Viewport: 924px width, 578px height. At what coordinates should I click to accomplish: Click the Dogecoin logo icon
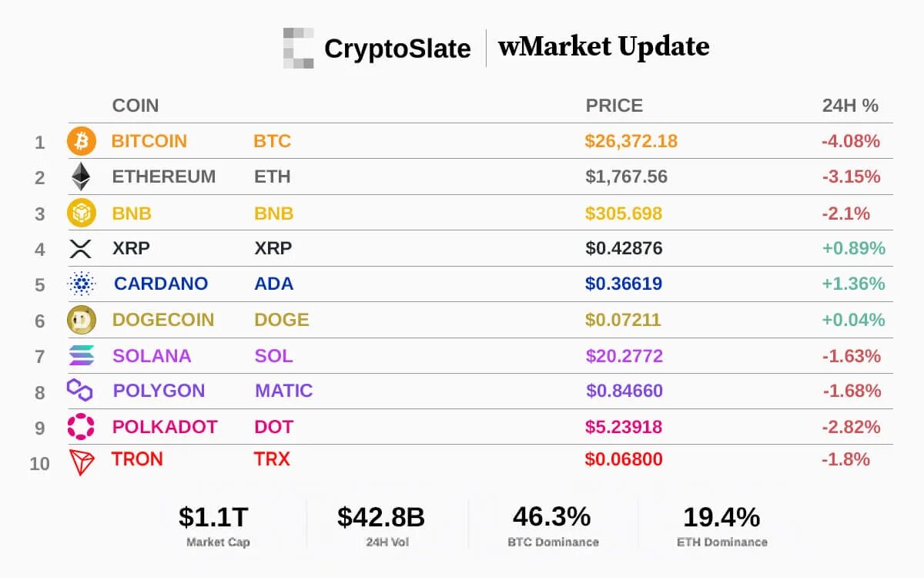pos(81,319)
